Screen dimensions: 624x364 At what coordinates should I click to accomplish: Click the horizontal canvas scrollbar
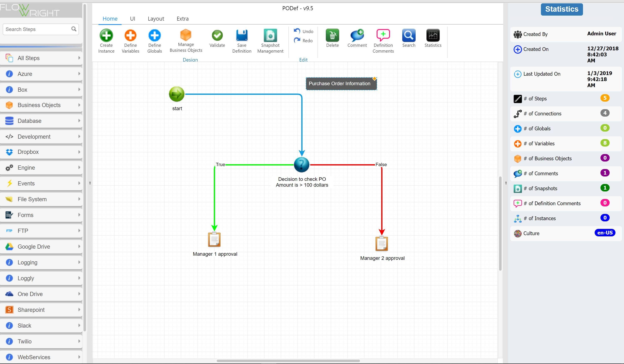(288, 361)
